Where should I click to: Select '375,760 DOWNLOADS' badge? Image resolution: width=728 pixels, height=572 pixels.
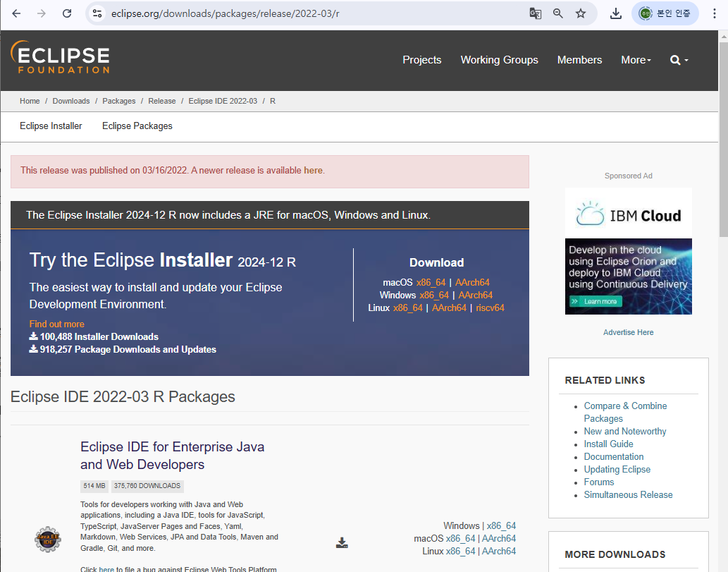(x=147, y=486)
